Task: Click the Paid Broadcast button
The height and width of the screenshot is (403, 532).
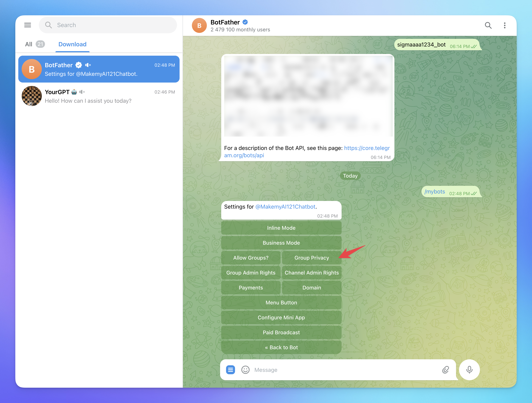Action: (x=281, y=332)
